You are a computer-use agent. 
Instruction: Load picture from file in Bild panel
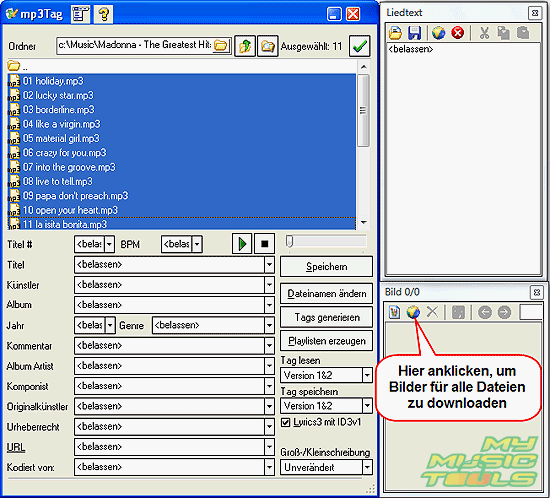[395, 312]
